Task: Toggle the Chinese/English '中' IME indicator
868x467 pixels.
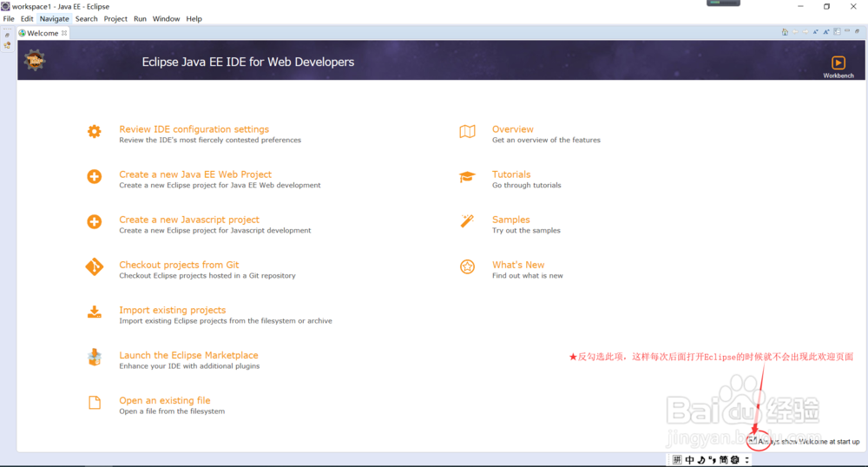Action: [689, 460]
